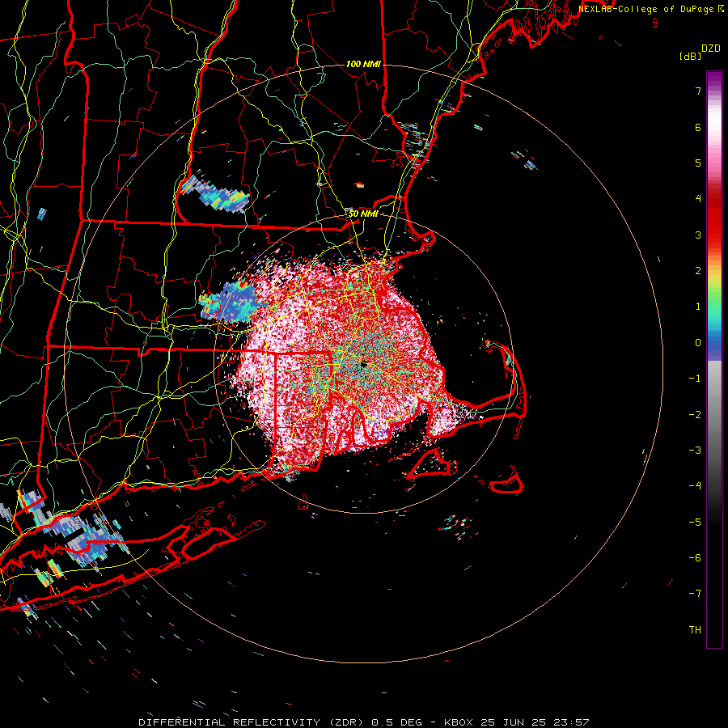Click the -7 value on color scale
Screen dimensions: 728x728
[x=695, y=594]
